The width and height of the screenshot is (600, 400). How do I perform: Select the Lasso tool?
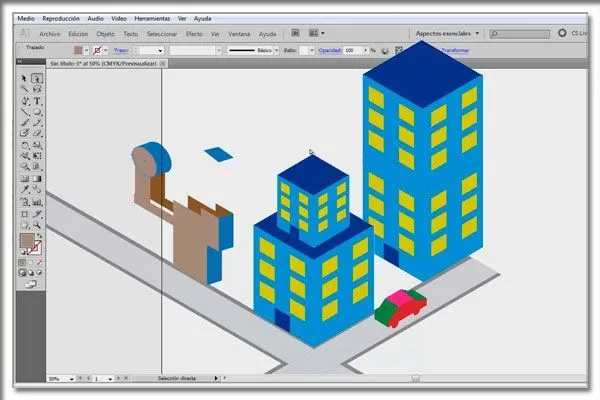click(37, 89)
